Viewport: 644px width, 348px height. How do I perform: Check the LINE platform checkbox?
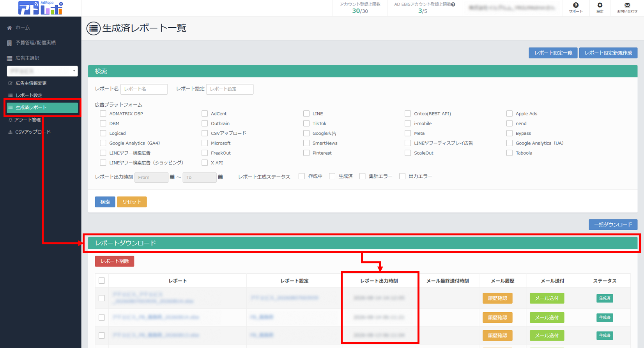click(x=306, y=114)
